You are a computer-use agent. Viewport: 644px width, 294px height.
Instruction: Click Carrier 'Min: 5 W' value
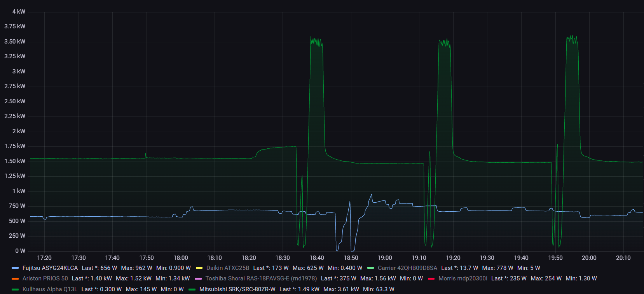pos(529,268)
